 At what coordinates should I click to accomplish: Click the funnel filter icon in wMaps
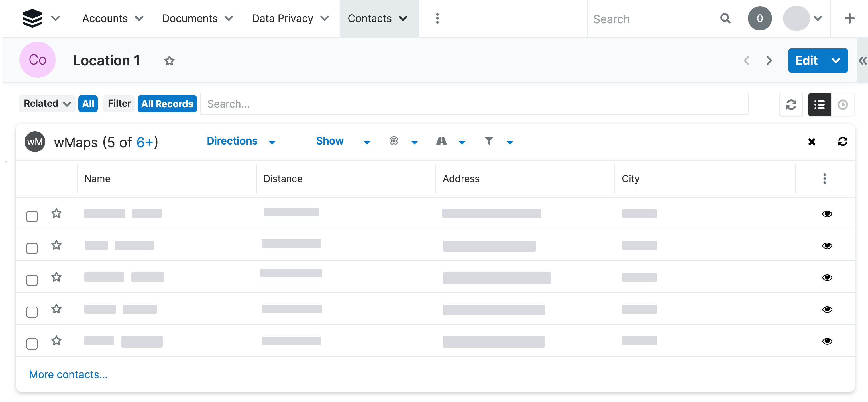click(489, 141)
